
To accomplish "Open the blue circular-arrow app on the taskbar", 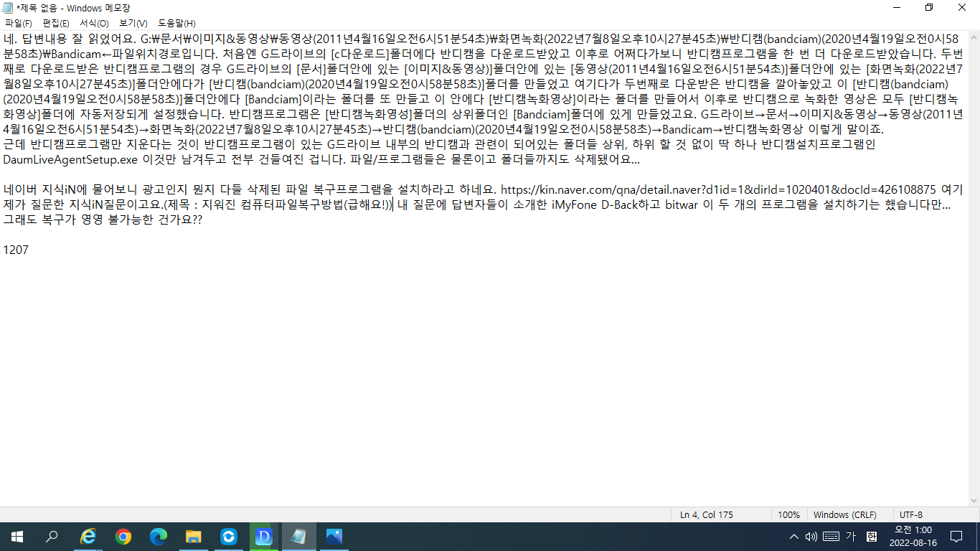I will (229, 536).
